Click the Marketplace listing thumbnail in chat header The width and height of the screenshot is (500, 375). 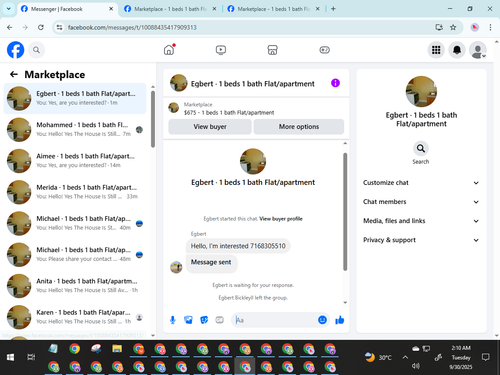(x=173, y=108)
